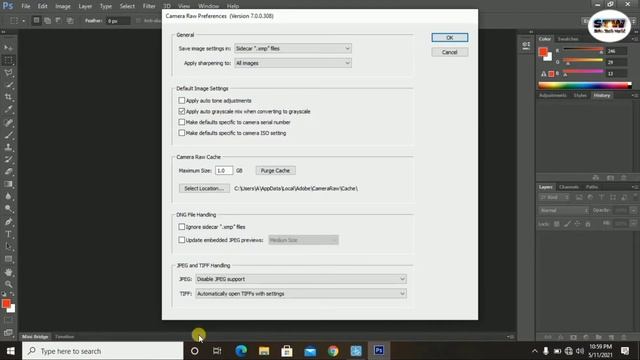This screenshot has height=360, width=640.
Task: Click Windows search box in taskbar
Action: coord(103,351)
